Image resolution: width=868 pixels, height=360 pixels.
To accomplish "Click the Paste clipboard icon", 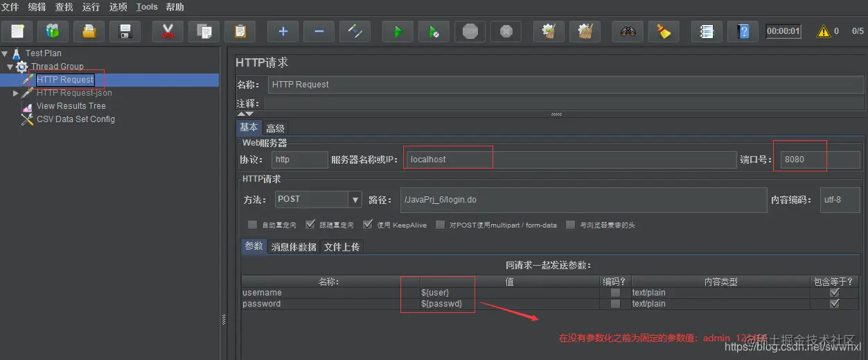I will point(240,31).
